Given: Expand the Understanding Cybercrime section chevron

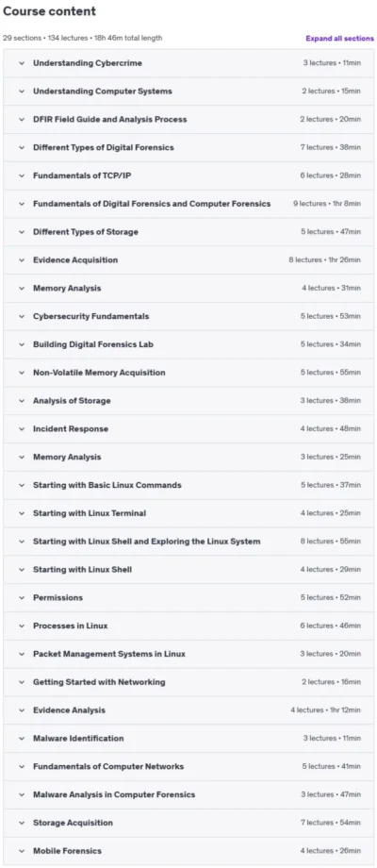Looking at the screenshot, I should pos(22,63).
